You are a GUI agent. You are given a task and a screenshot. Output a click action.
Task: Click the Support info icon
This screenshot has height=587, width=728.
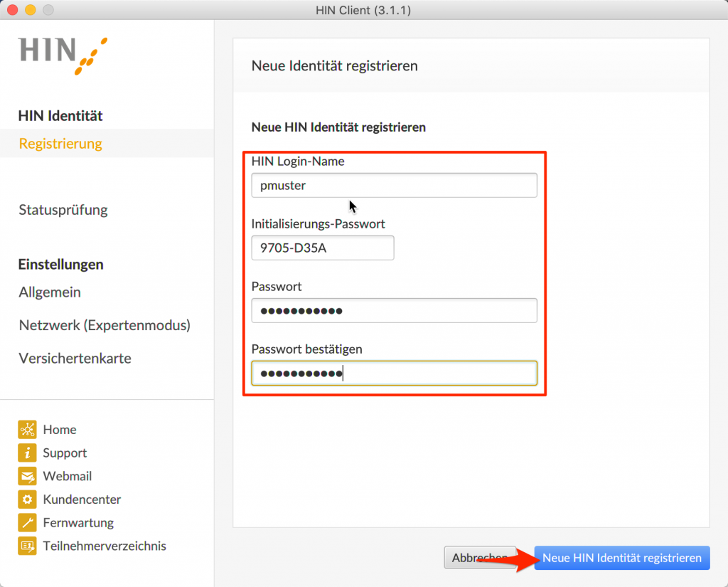28,453
